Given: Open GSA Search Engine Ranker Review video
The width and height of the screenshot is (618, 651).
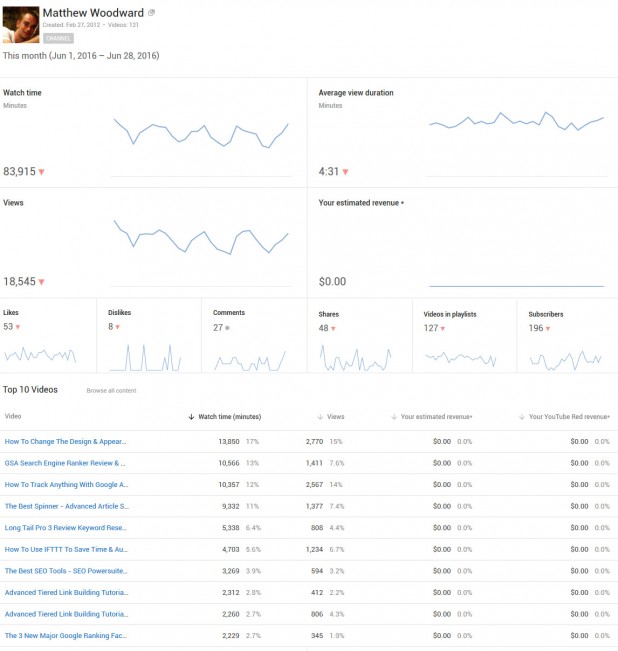Looking at the screenshot, I should pyautogui.click(x=65, y=463).
